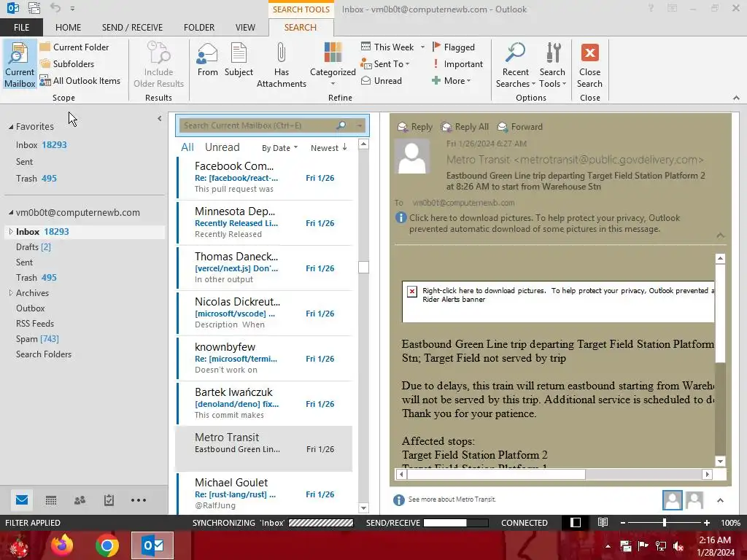Open the Facebook Com... email
747x560 pixels.
(264, 177)
